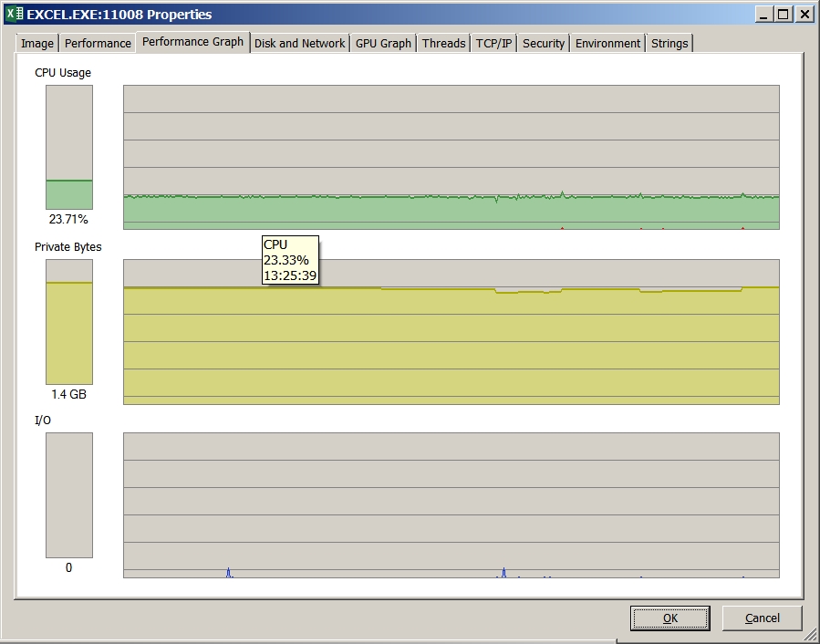The image size is (820, 644).
Task: Select the Performance Graph tab
Action: (193, 42)
